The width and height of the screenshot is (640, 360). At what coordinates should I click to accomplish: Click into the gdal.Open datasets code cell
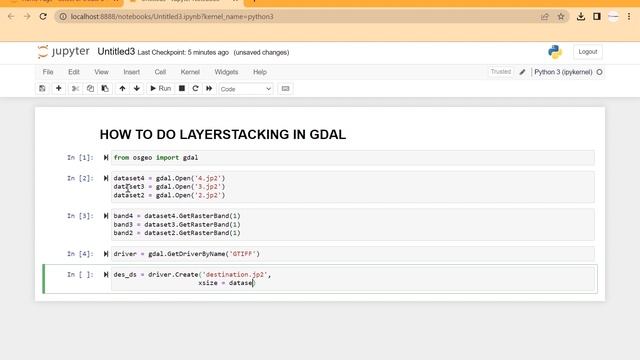click(353, 187)
